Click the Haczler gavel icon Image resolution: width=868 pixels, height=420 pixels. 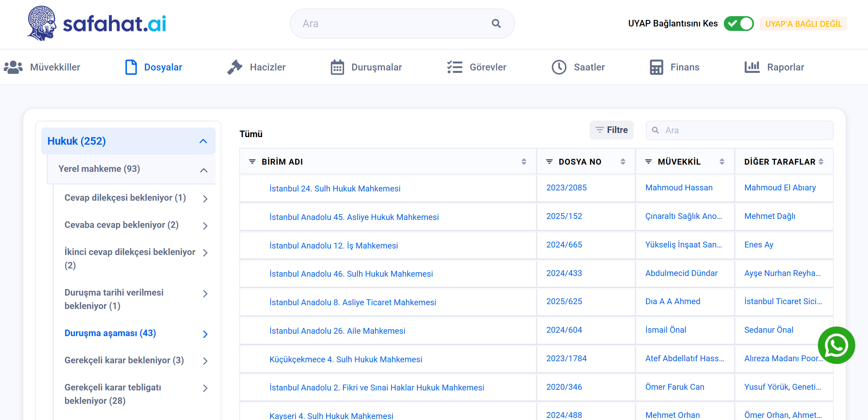tap(235, 67)
